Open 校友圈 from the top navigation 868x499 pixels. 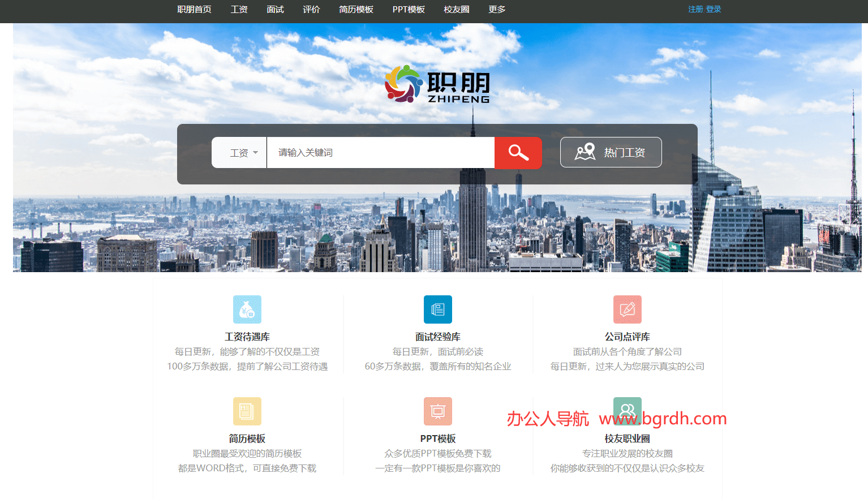456,10
